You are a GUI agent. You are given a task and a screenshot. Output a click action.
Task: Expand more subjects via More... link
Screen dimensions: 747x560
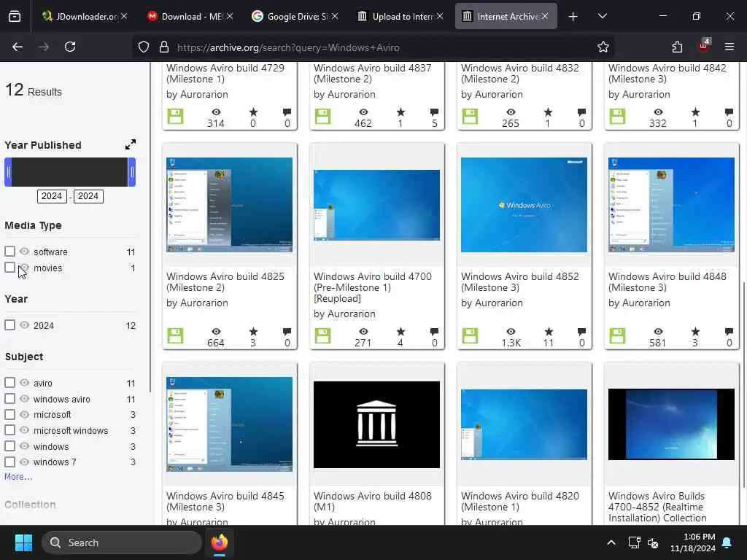(18, 477)
